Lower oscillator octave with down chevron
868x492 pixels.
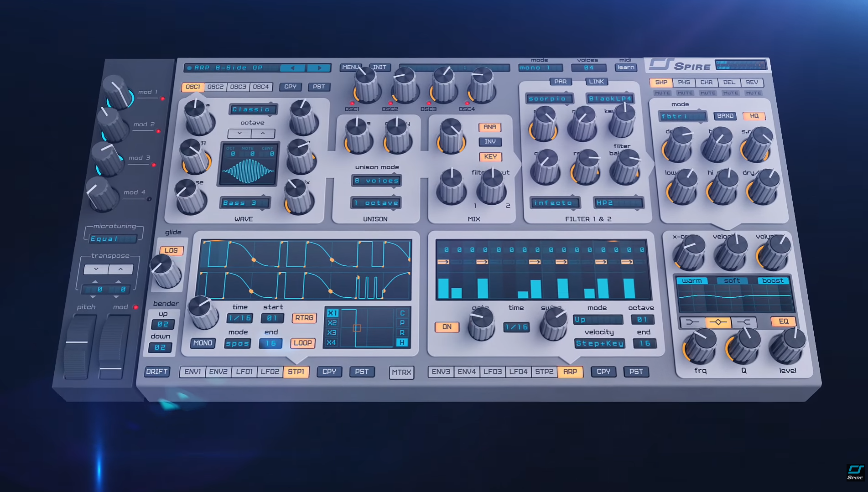click(239, 134)
